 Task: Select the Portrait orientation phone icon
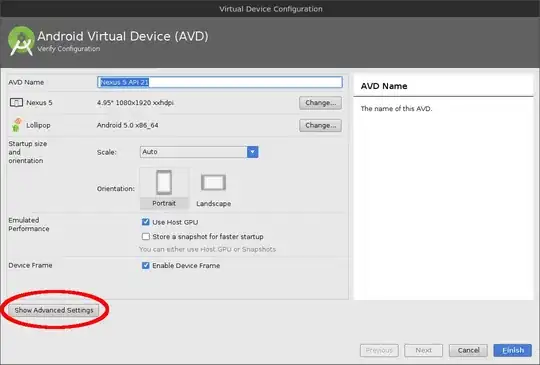click(x=164, y=182)
